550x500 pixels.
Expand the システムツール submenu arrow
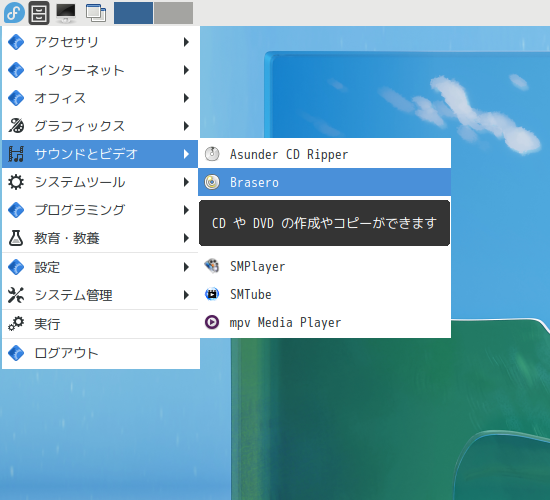(186, 182)
